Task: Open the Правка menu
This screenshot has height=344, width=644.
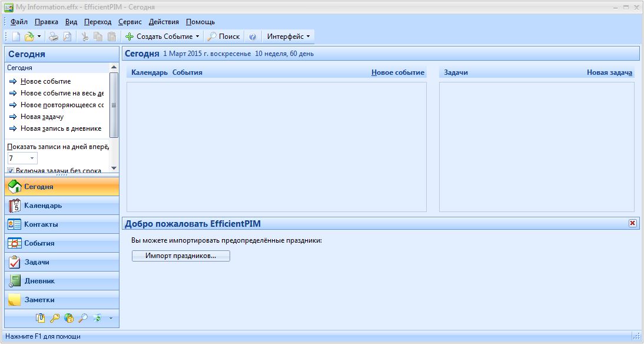Action: pyautogui.click(x=47, y=22)
